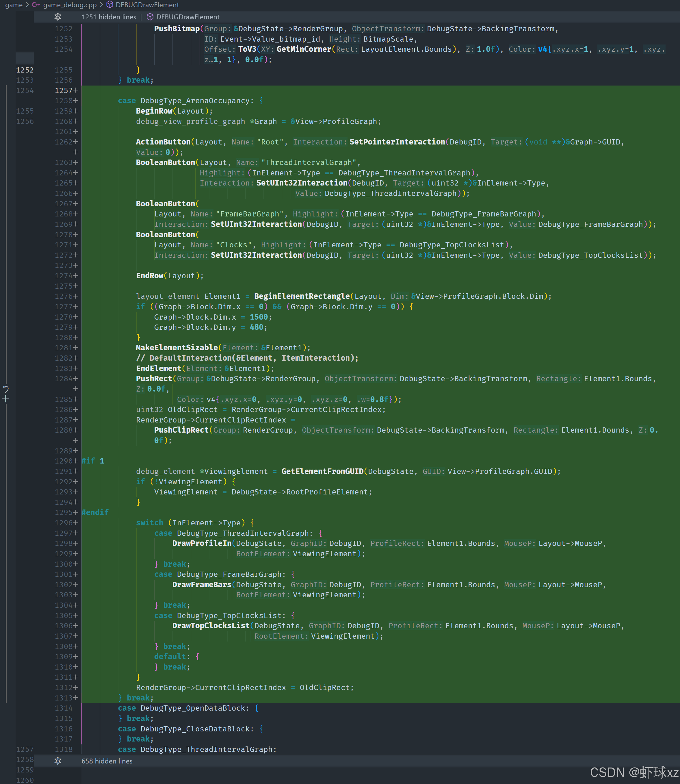The width and height of the screenshot is (680, 784).
Task: Open the game_debug.cpp breadcrumb dropdown
Action: click(x=70, y=5)
